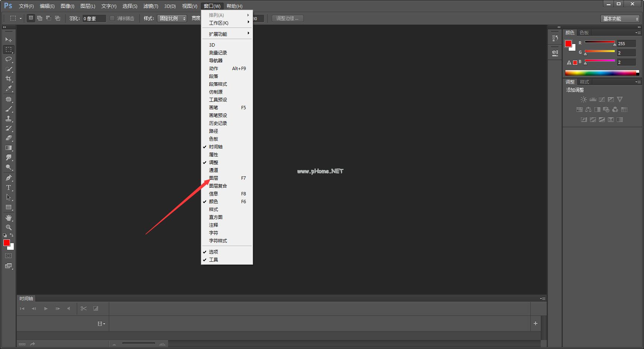Pick the Eyedropper tool
This screenshot has width=644, height=349.
pyautogui.click(x=9, y=89)
